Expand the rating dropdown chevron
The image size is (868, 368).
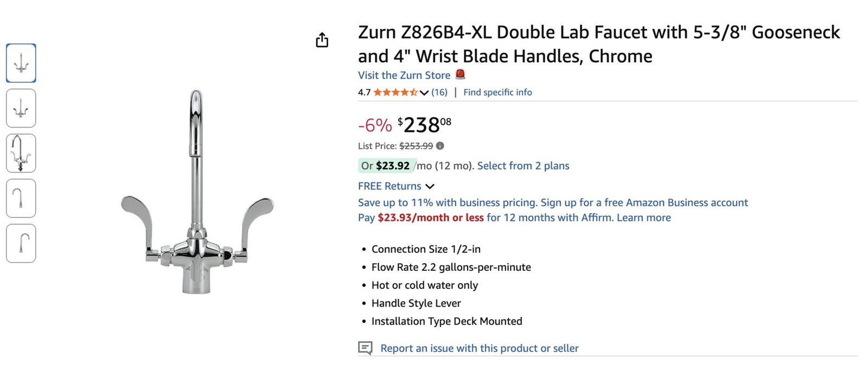(x=424, y=93)
